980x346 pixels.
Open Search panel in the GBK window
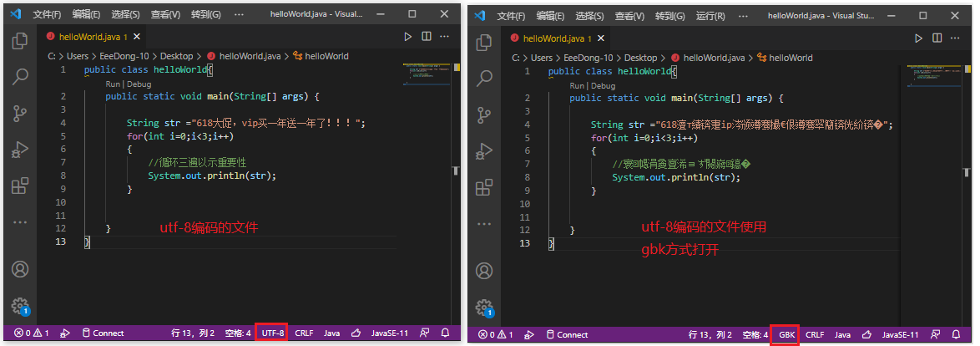[484, 77]
